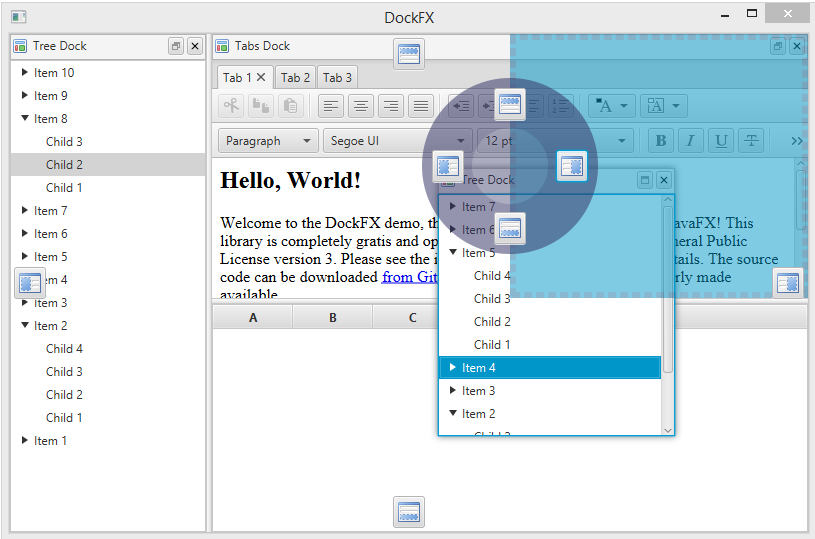Switch to Tab 2

point(295,78)
